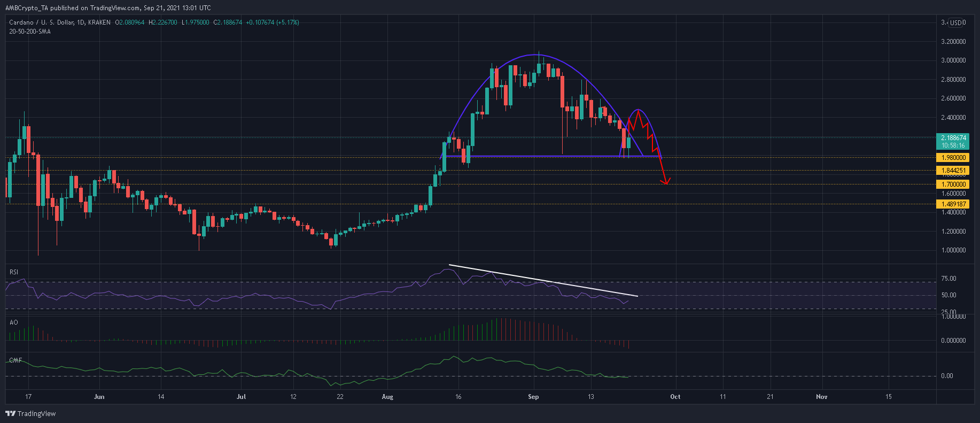The image size is (980, 423).
Task: Click the 2.600000 price axis label
Action: click(953, 98)
